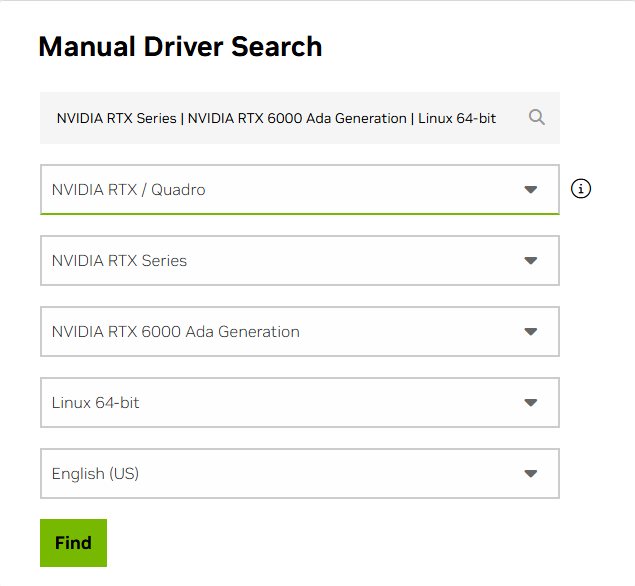635x586 pixels.
Task: Open the English (US) language dropdown
Action: pos(300,473)
